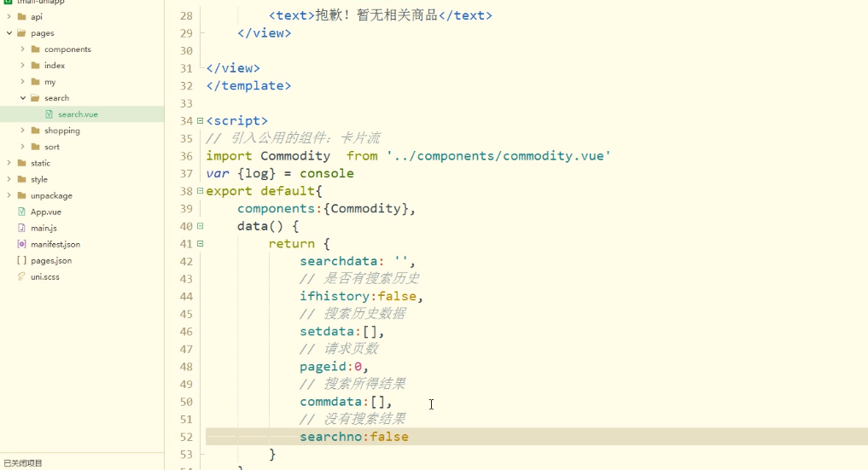This screenshot has height=470, width=868.
Task: Collapse the pages folder chevron
Action: click(x=9, y=33)
